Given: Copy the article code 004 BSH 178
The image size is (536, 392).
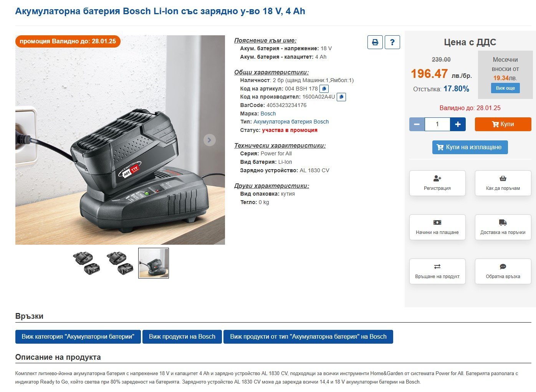Looking at the screenshot, I should pyautogui.click(x=324, y=89).
